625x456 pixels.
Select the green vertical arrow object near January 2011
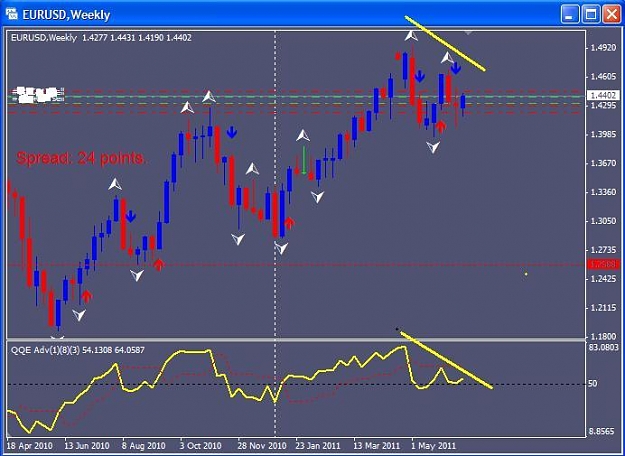click(x=304, y=160)
